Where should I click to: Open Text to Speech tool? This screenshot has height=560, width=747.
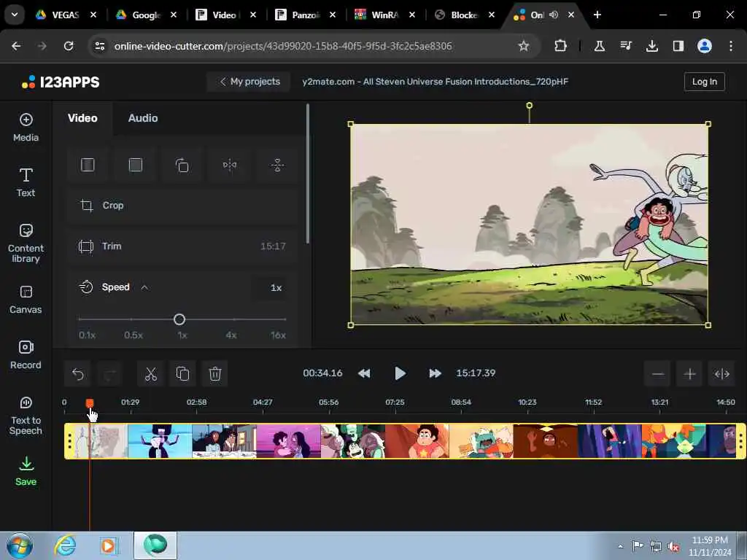point(26,415)
